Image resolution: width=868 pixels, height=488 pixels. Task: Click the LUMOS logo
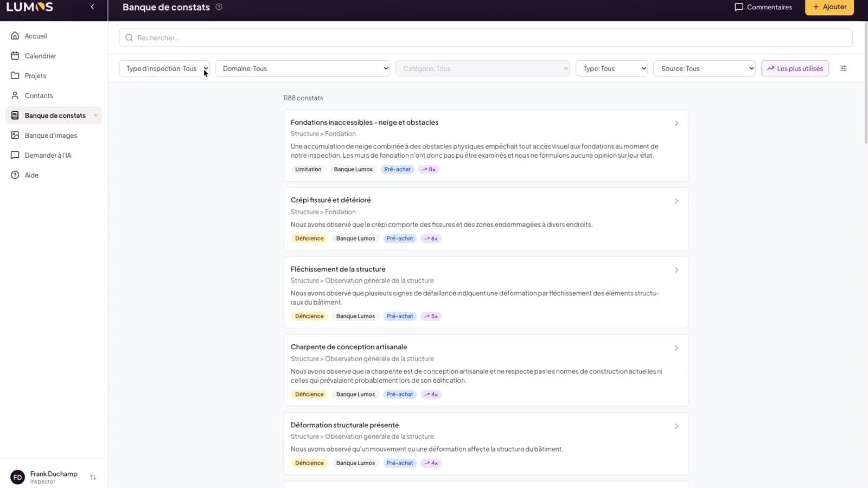click(x=30, y=7)
